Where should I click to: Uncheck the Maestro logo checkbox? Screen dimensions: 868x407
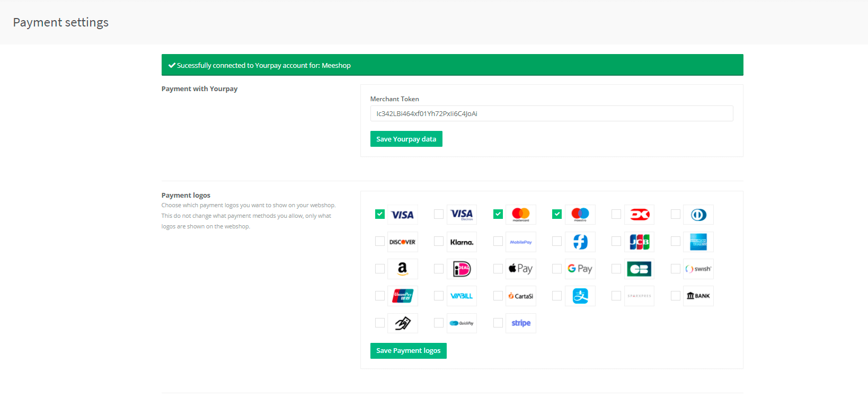(x=556, y=214)
